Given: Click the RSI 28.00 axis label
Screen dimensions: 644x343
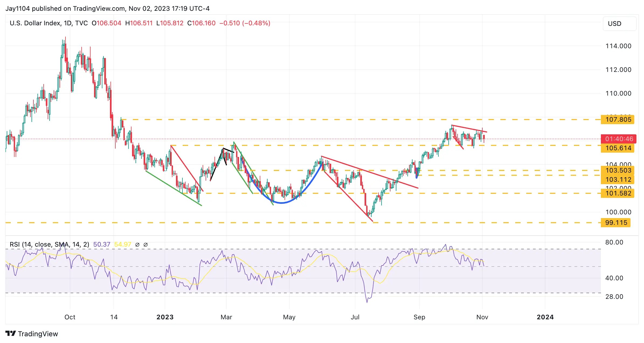Looking at the screenshot, I should pyautogui.click(x=614, y=297).
